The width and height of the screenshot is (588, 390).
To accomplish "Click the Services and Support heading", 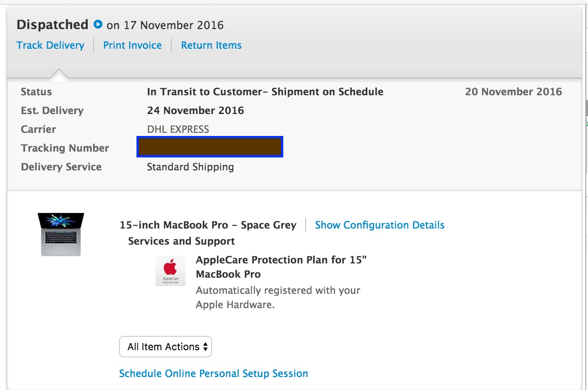I will (181, 241).
